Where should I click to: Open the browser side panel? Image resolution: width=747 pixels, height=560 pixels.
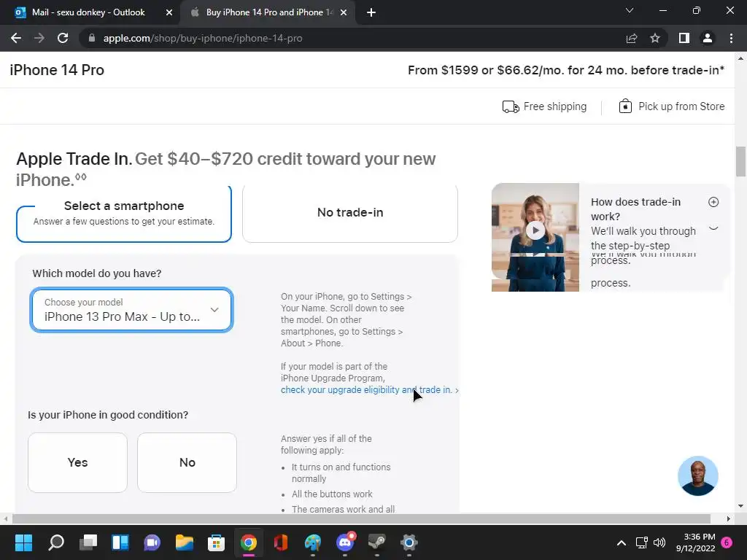[x=684, y=38]
